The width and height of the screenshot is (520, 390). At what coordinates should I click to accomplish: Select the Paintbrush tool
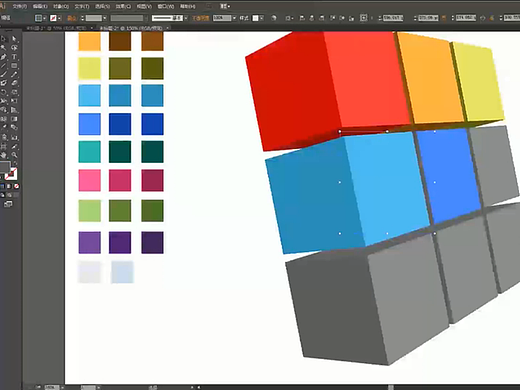point(4,74)
